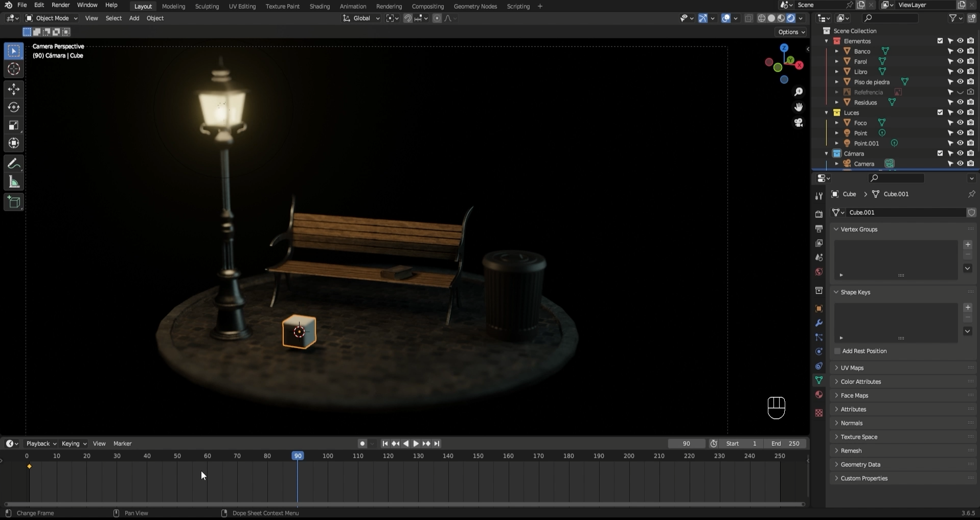Open the Object Mode dropdown

tap(52, 18)
